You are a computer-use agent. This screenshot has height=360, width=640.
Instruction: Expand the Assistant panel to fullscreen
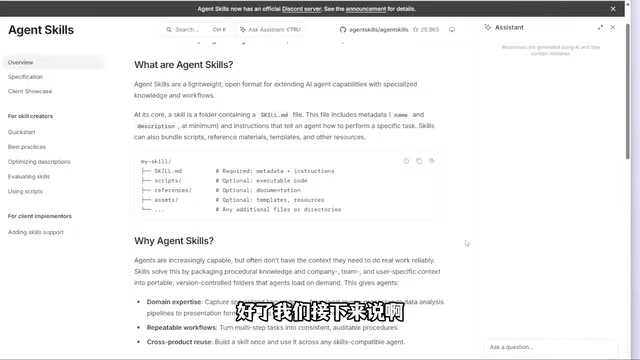tap(600, 27)
